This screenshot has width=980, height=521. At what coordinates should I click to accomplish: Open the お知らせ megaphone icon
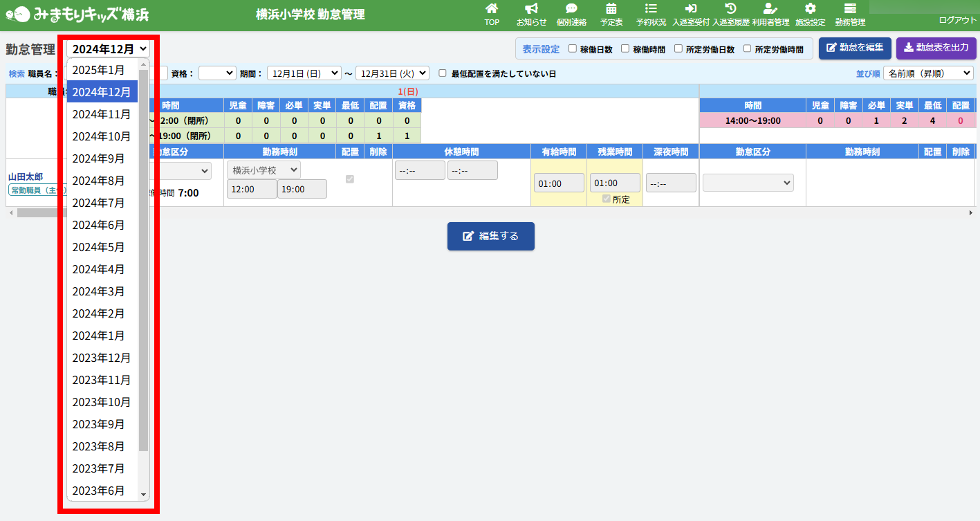[x=531, y=9]
